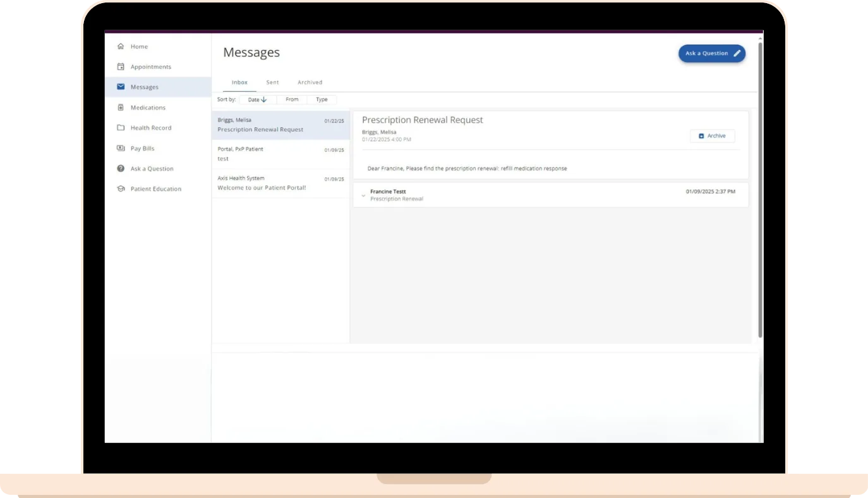Sort messages by From
The width and height of the screenshot is (868, 498).
click(292, 100)
